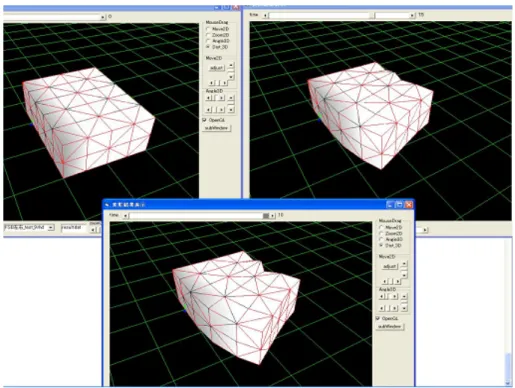Toggle OpenGL checkbox in front window

(x=377, y=318)
